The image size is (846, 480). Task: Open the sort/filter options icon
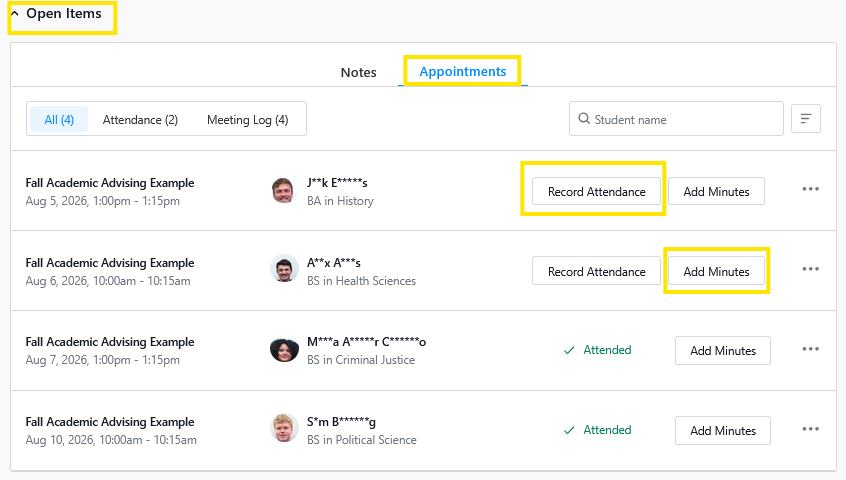(x=806, y=119)
